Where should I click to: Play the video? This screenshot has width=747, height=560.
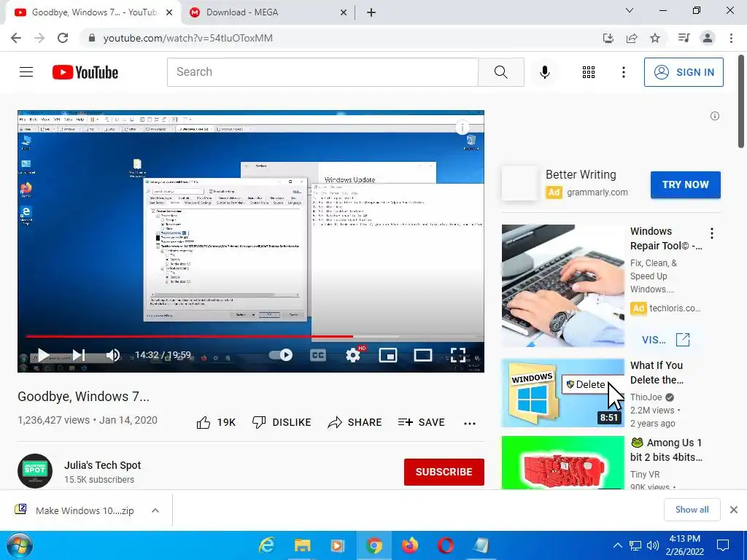[43, 355]
